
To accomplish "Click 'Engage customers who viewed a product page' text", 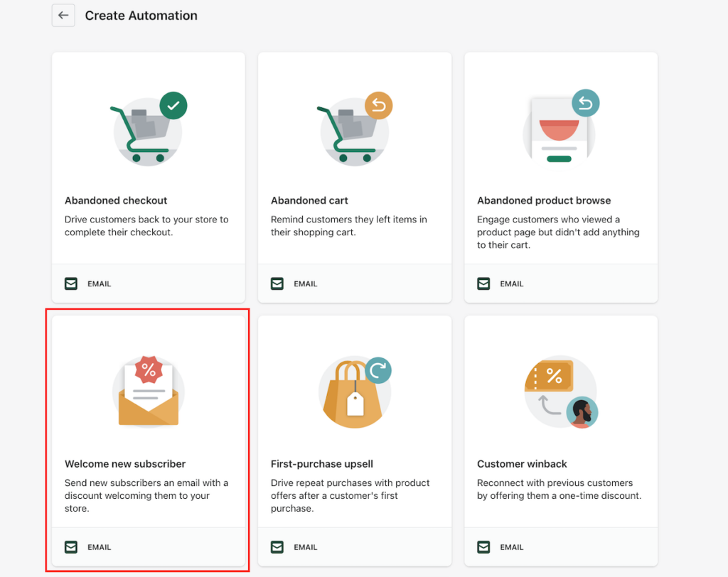I will tap(558, 232).
